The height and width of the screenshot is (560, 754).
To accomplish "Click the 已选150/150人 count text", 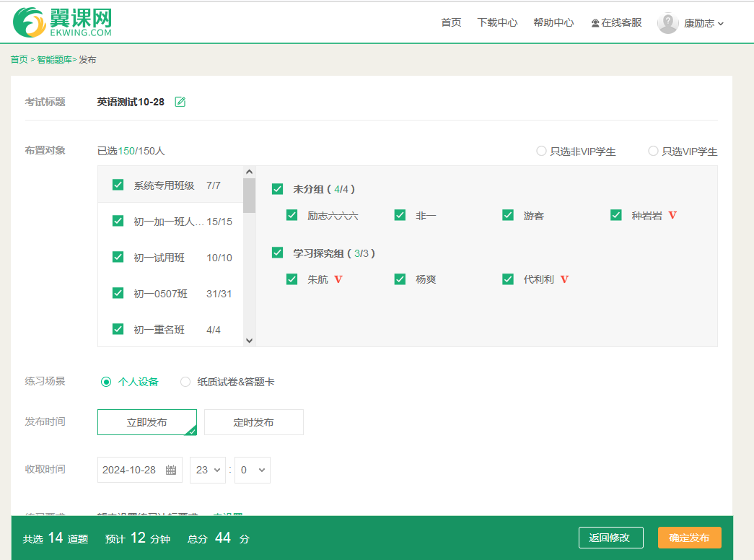I will pos(131,151).
